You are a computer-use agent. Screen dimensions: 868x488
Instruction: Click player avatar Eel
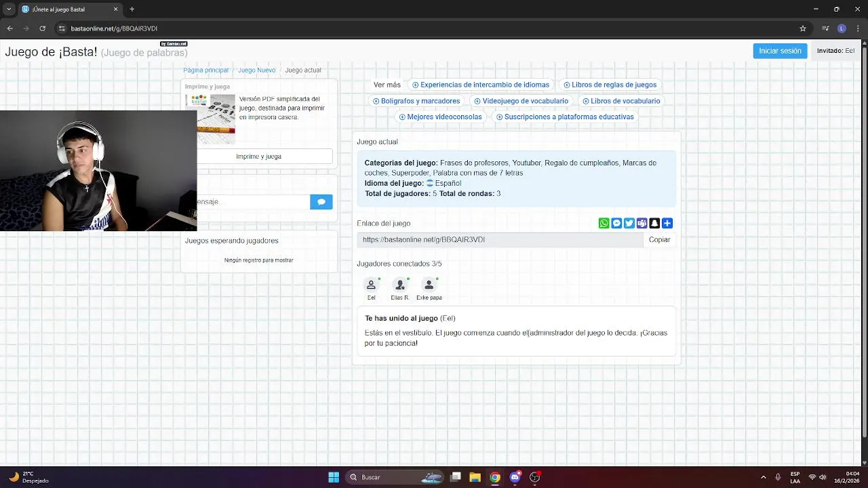tap(371, 285)
